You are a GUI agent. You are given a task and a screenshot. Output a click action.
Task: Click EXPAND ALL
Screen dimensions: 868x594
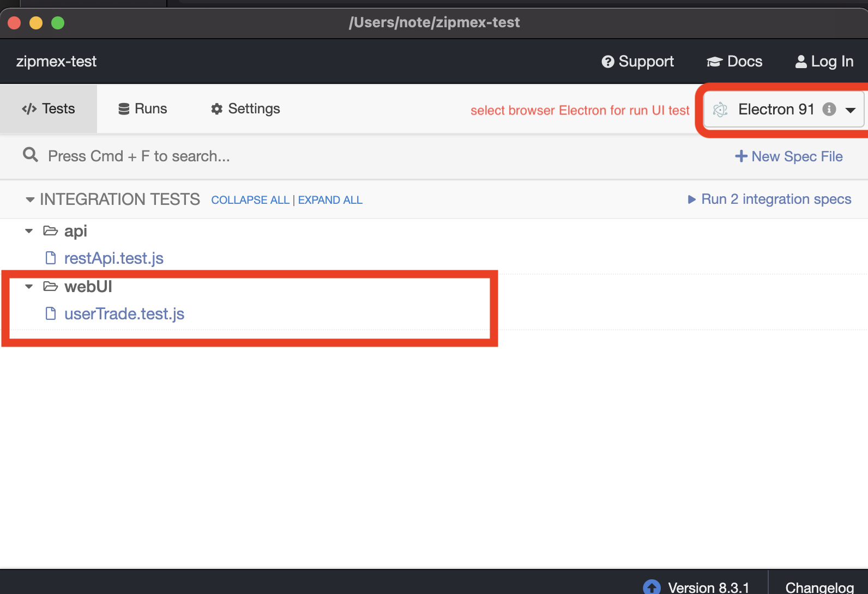pos(330,200)
